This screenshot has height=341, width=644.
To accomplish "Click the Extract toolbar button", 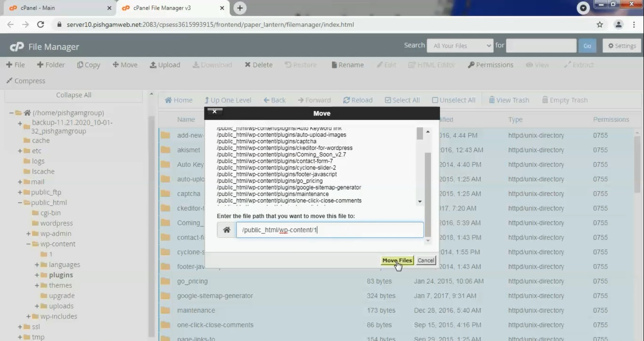I will point(579,65).
